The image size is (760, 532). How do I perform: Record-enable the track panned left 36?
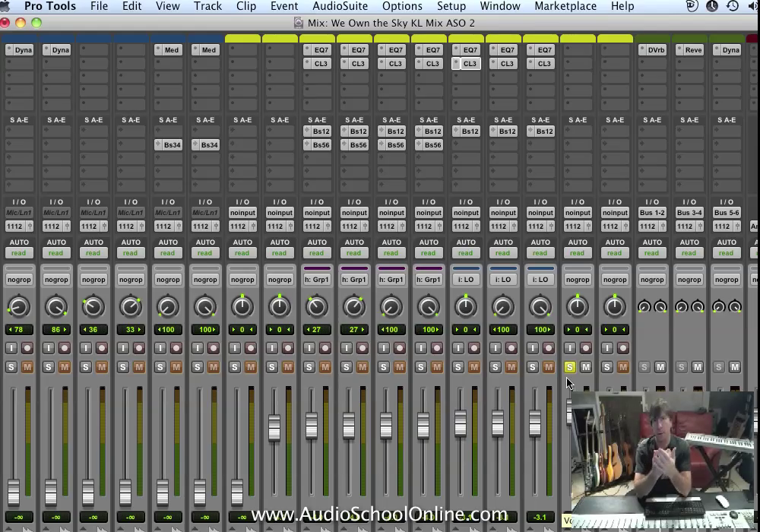tap(102, 348)
